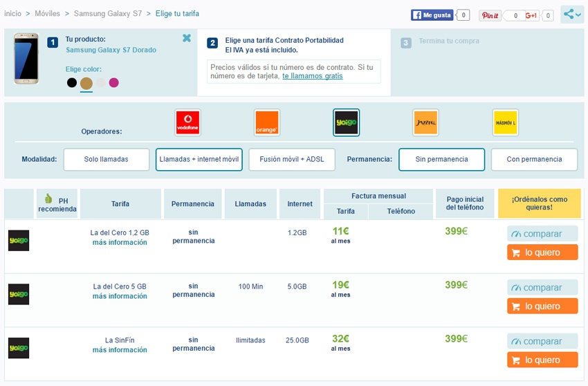Click 'lo quiero' for La SinFín tariff

[542, 360]
